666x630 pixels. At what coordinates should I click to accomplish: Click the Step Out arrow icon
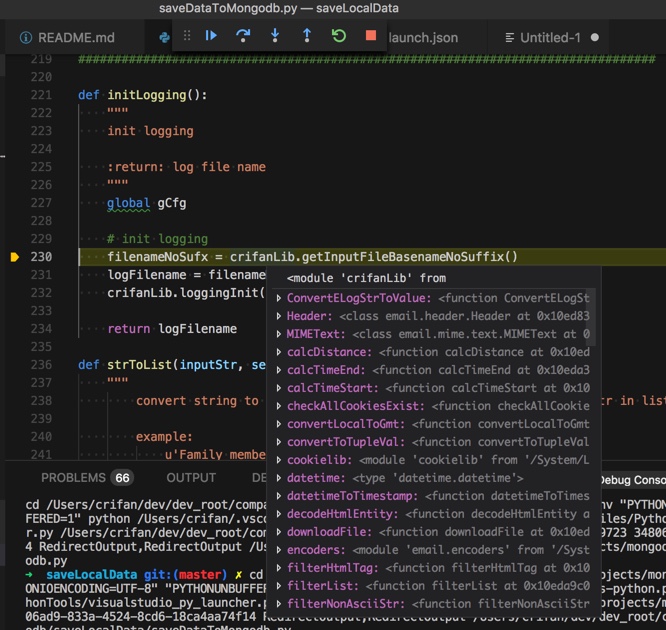pyautogui.click(x=307, y=36)
